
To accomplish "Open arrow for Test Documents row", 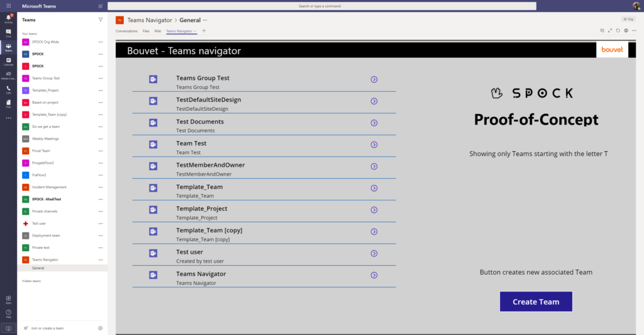I will pyautogui.click(x=374, y=123).
